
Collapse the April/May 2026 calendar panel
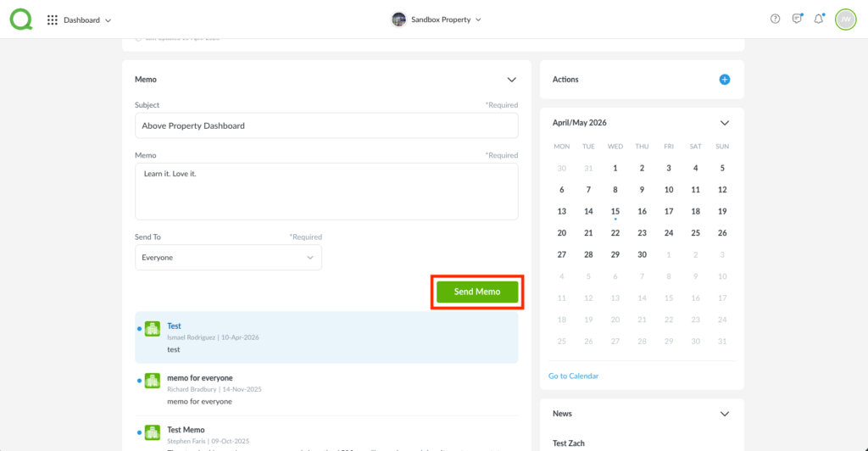[725, 123]
